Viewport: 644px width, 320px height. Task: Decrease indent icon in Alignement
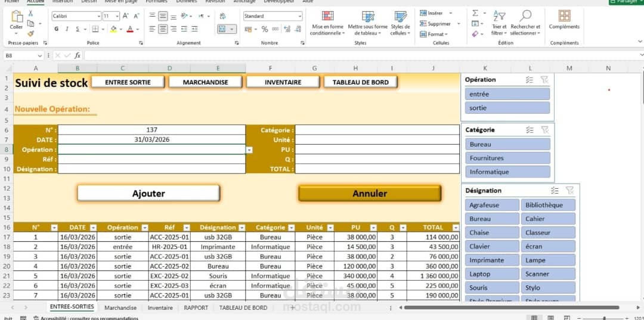click(184, 29)
